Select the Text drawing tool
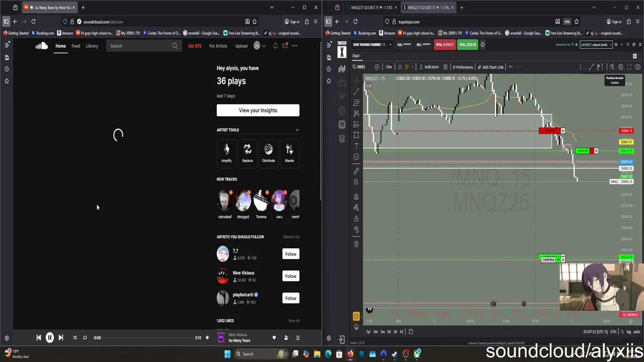This screenshot has height=362, width=644. (x=357, y=146)
